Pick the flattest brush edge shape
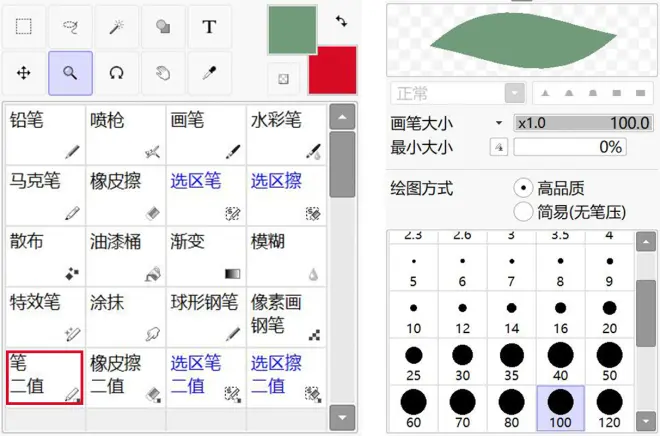Viewport: 660px width, 436px height. point(640,93)
